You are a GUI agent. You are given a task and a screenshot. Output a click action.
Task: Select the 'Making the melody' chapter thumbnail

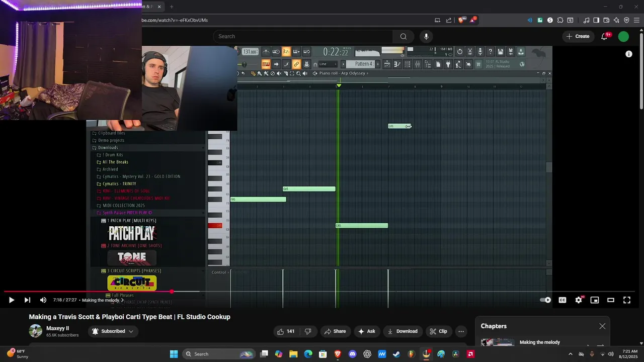[497, 343]
